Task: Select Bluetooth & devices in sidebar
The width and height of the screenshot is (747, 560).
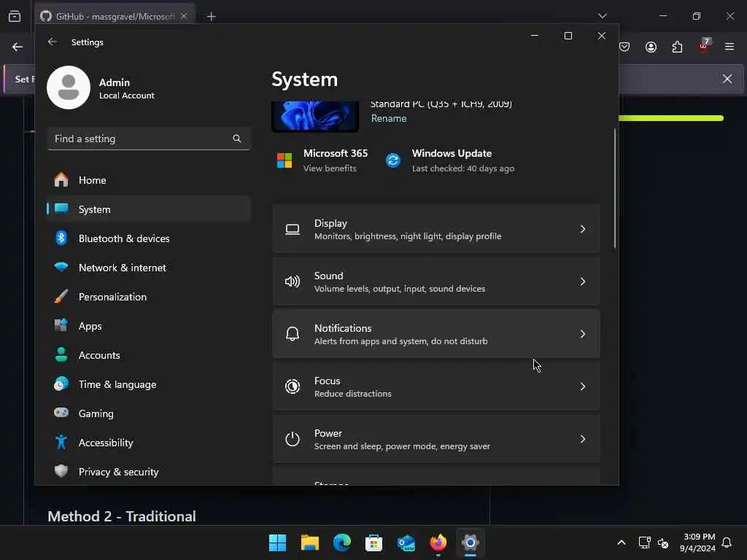Action: point(149,238)
